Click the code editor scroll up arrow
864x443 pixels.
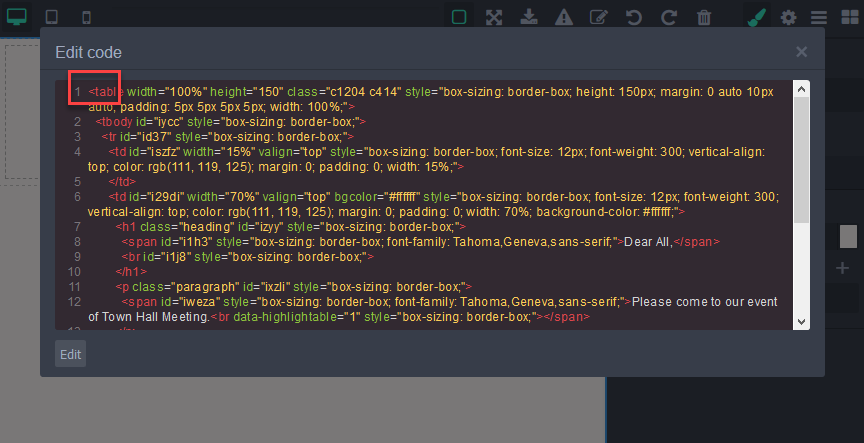(x=801, y=89)
